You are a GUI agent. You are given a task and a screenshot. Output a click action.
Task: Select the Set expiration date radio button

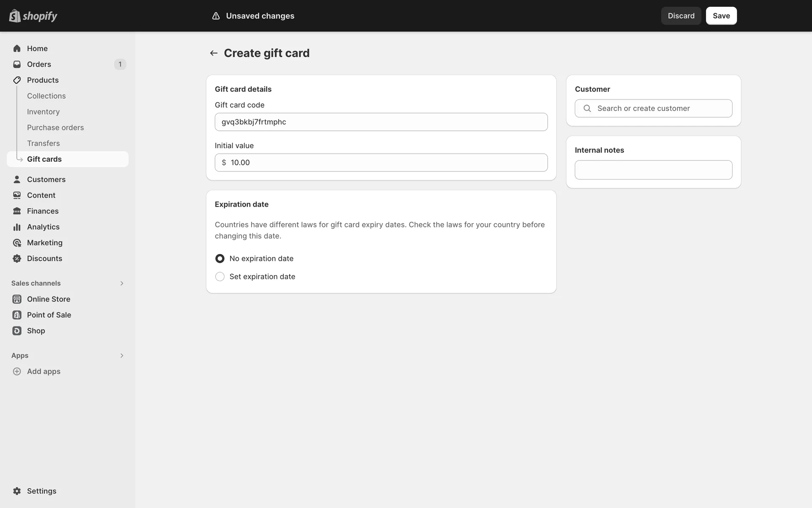pos(220,276)
